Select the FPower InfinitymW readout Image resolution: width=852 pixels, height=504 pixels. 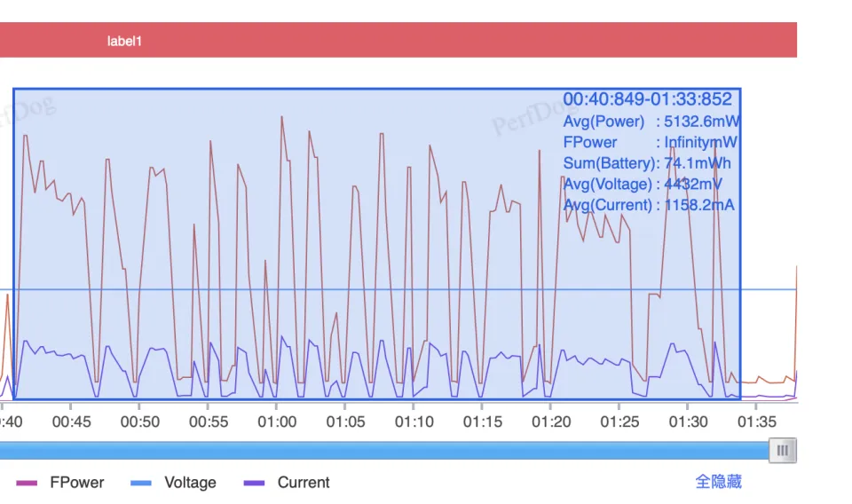pos(651,143)
